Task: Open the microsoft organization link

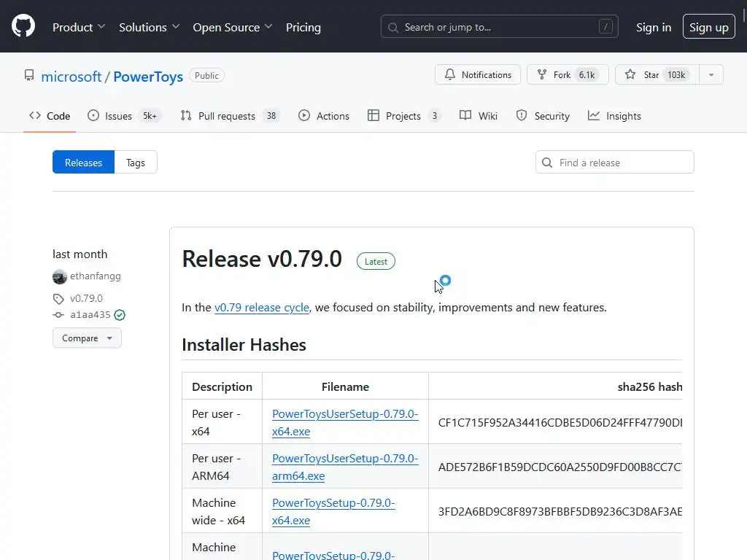Action: (x=71, y=76)
